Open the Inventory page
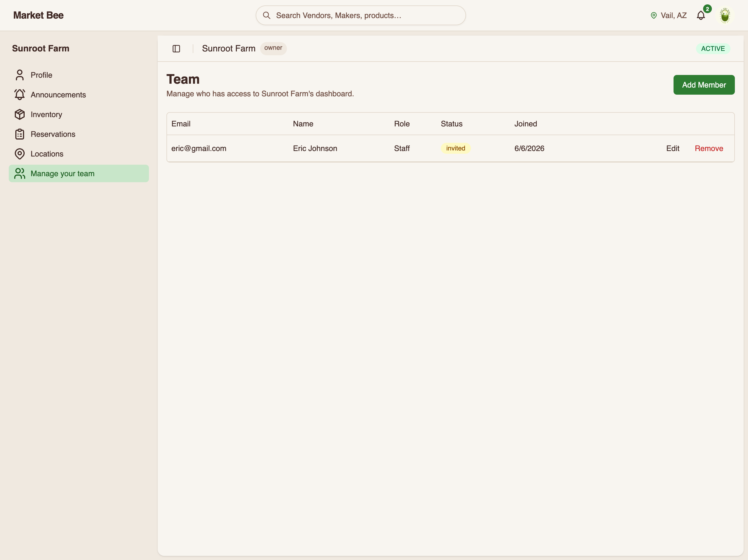This screenshot has width=748, height=560. pos(79,114)
